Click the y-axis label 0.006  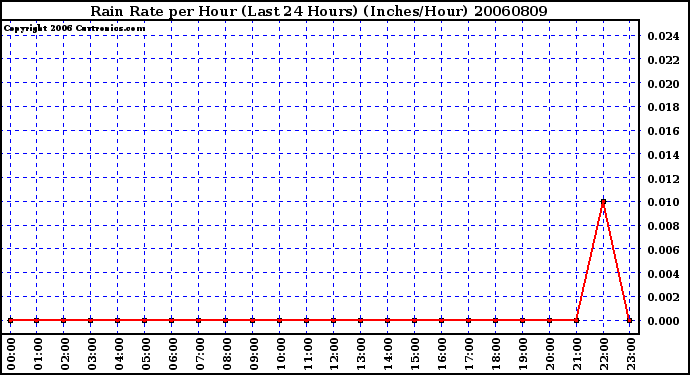(x=663, y=250)
